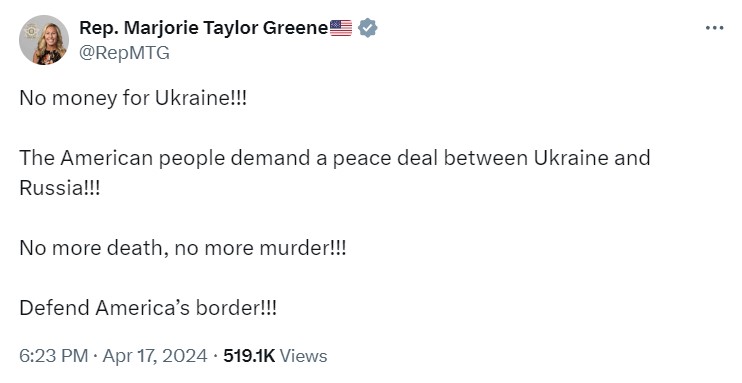Select "No more death, no more murder!!!" text
This screenshot has height=383, width=742.
(x=183, y=248)
